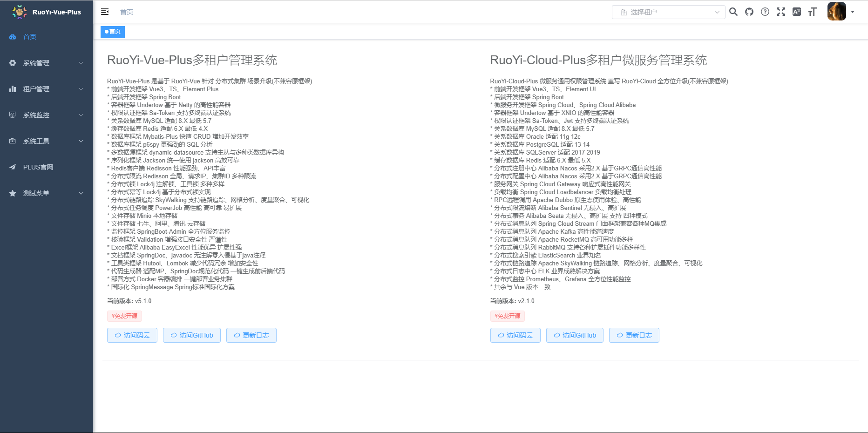This screenshot has width=868, height=433.
Task: Go to 首页 in the sidebar
Action: pos(47,37)
